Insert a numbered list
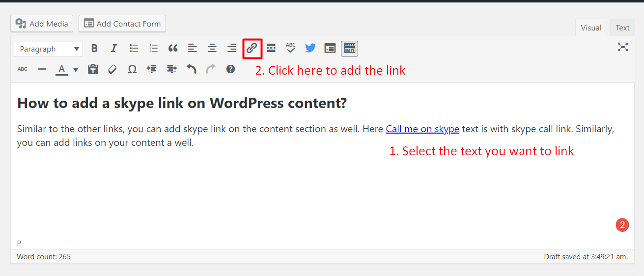Image resolution: width=644 pixels, height=276 pixels. click(x=153, y=48)
